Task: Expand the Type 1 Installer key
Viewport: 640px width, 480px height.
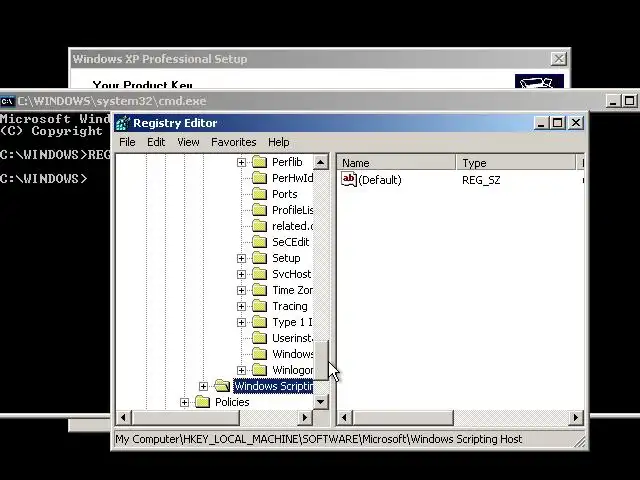Action: pyautogui.click(x=241, y=322)
